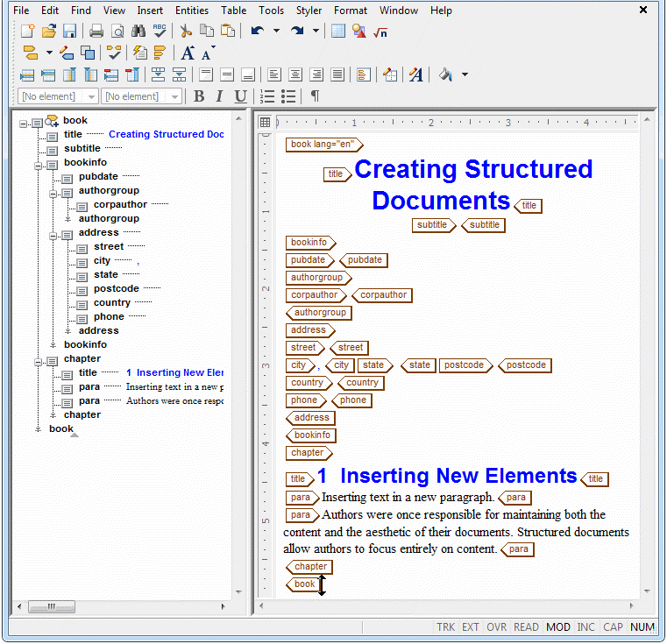Click the postcode start tag
667x644 pixels.
tap(466, 365)
